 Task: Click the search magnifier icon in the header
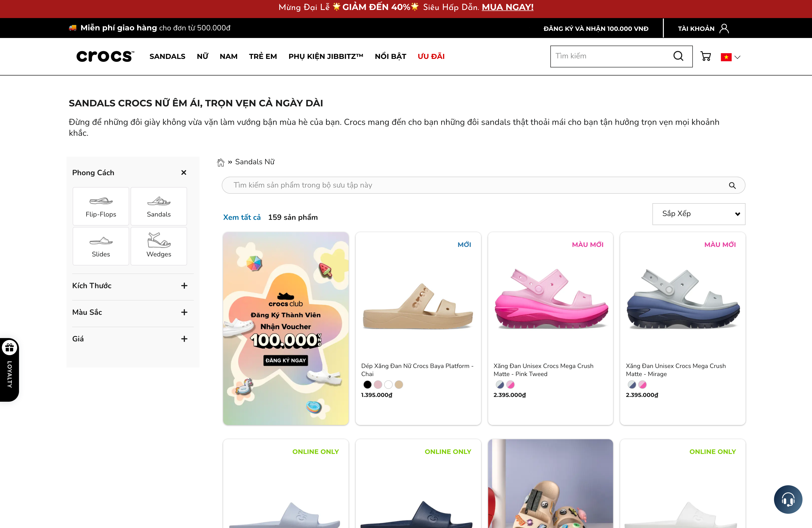678,56
